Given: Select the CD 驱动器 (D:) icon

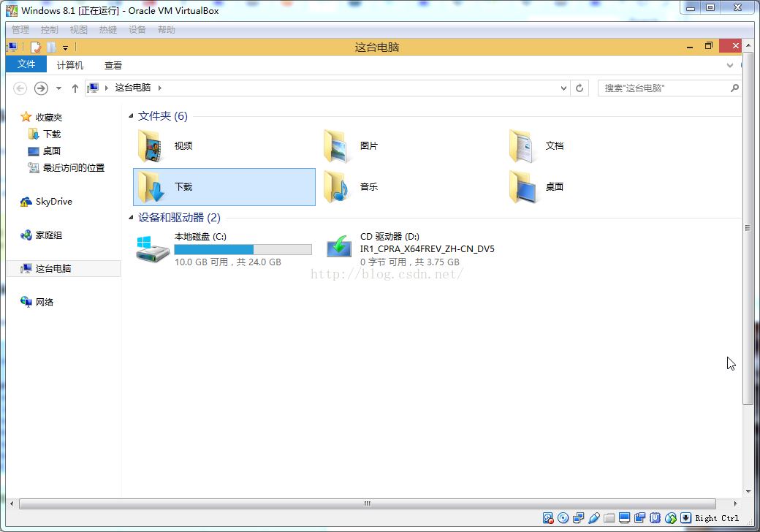Looking at the screenshot, I should 339,246.
